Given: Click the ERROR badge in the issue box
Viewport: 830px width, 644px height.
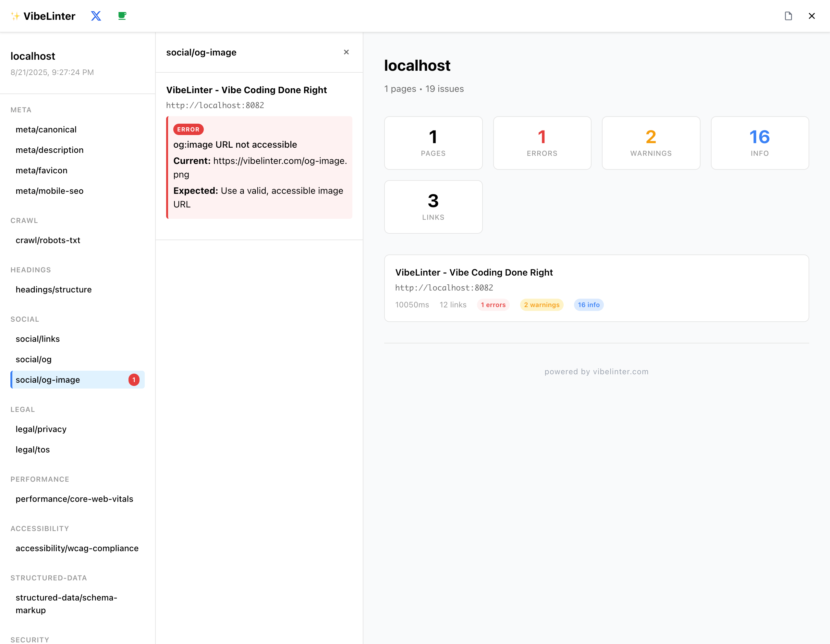Looking at the screenshot, I should (188, 130).
